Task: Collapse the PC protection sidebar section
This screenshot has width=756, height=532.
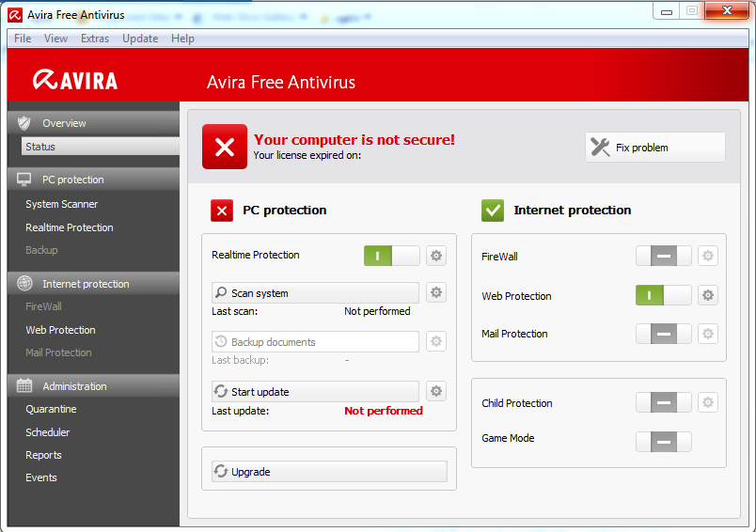Action: [x=93, y=180]
